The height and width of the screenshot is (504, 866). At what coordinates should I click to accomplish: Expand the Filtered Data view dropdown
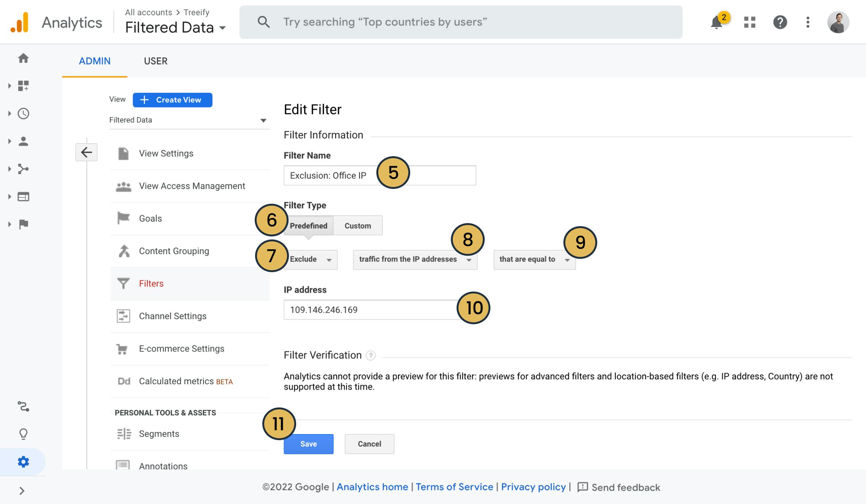point(262,120)
